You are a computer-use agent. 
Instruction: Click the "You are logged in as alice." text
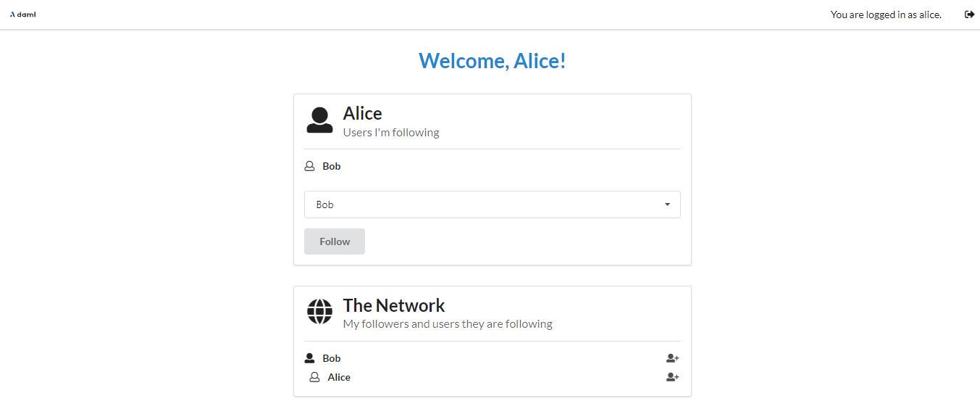(x=886, y=15)
